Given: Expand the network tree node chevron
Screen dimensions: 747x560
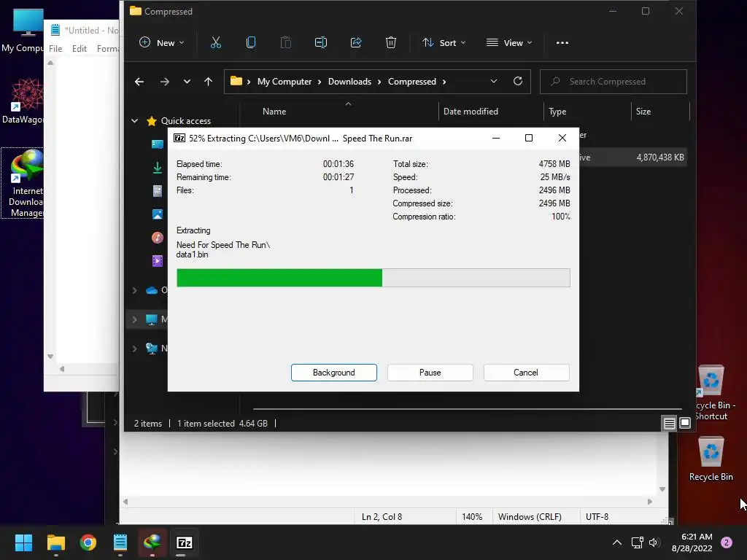Looking at the screenshot, I should (x=135, y=349).
